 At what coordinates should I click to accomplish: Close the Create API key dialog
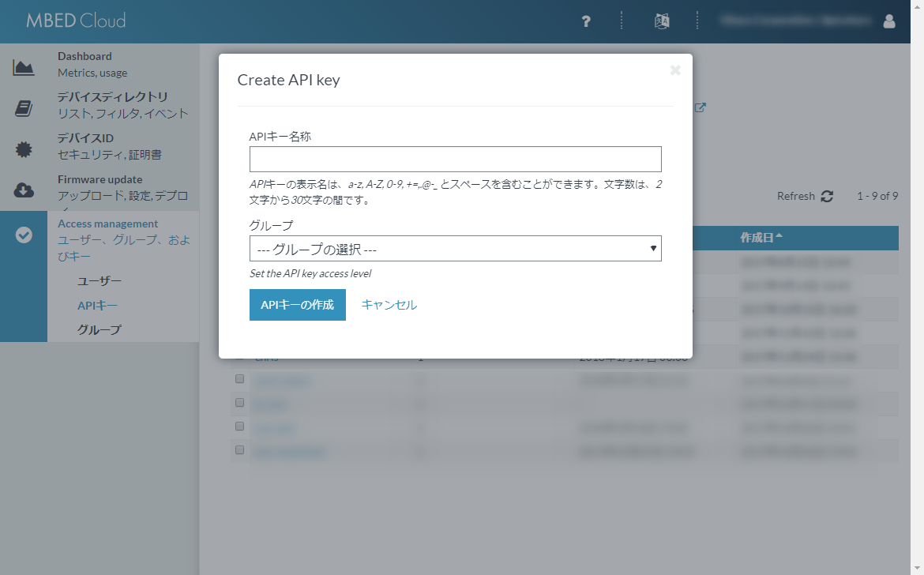click(x=675, y=70)
